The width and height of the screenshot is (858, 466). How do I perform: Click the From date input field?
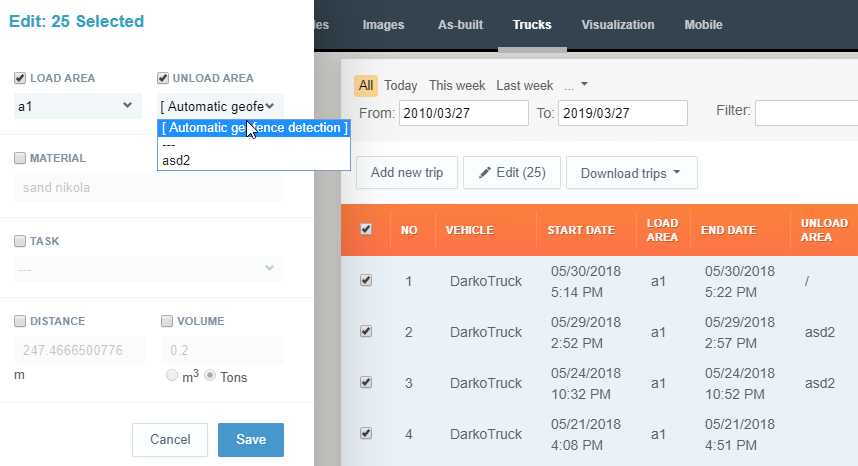click(x=463, y=113)
